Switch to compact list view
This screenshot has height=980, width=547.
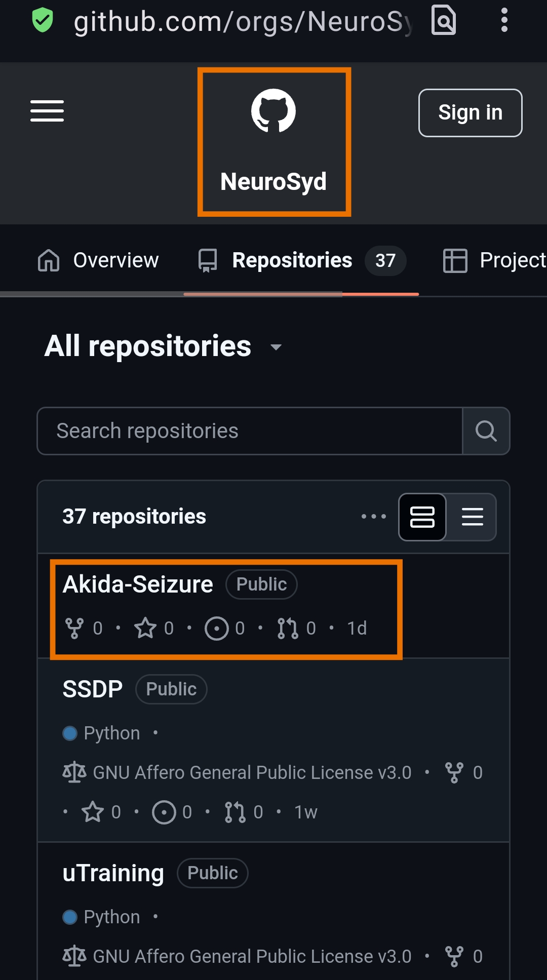[472, 517]
